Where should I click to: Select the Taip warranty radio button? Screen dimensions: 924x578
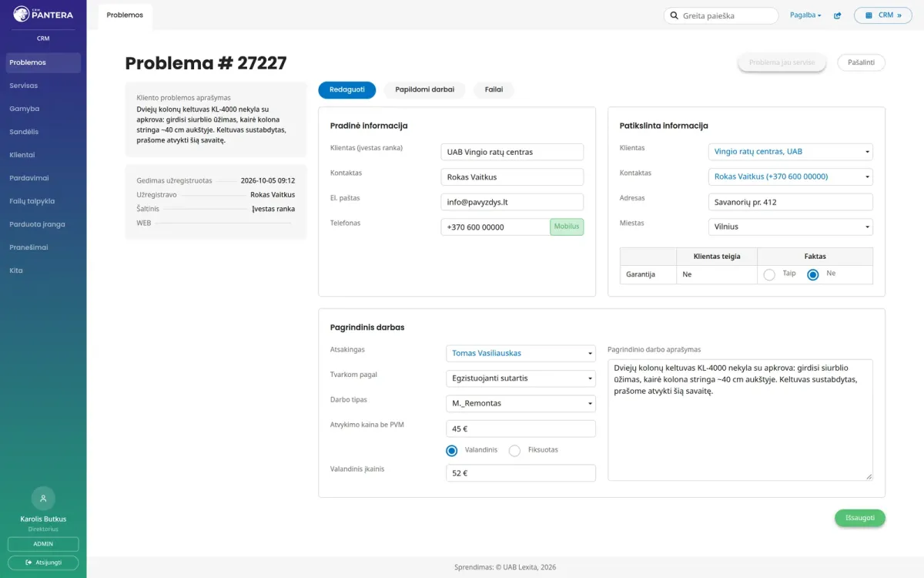point(769,274)
